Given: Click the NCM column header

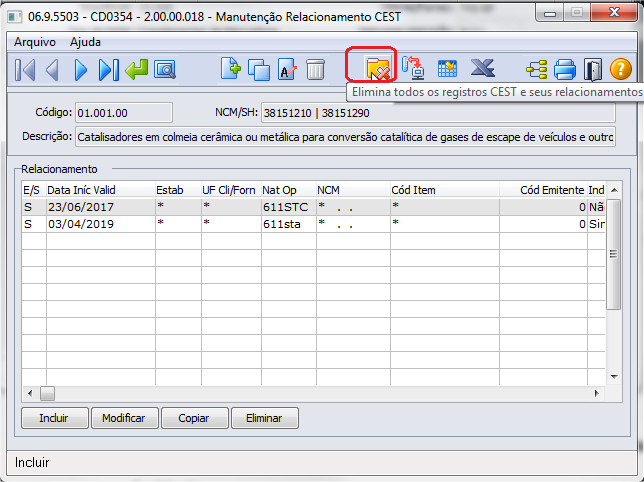Looking at the screenshot, I should pos(353,190).
